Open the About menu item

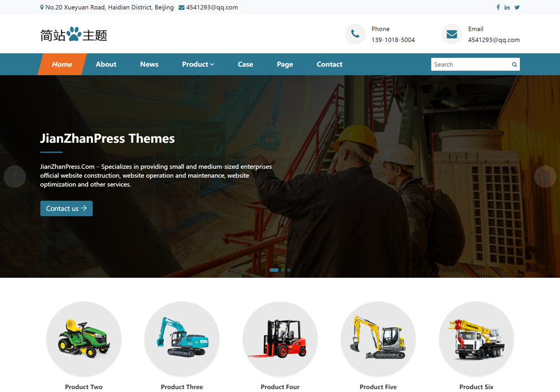(106, 64)
